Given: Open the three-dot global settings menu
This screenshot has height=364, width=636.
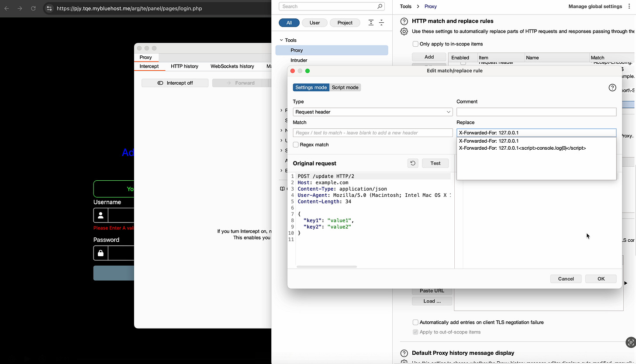Looking at the screenshot, I should click(x=629, y=7).
